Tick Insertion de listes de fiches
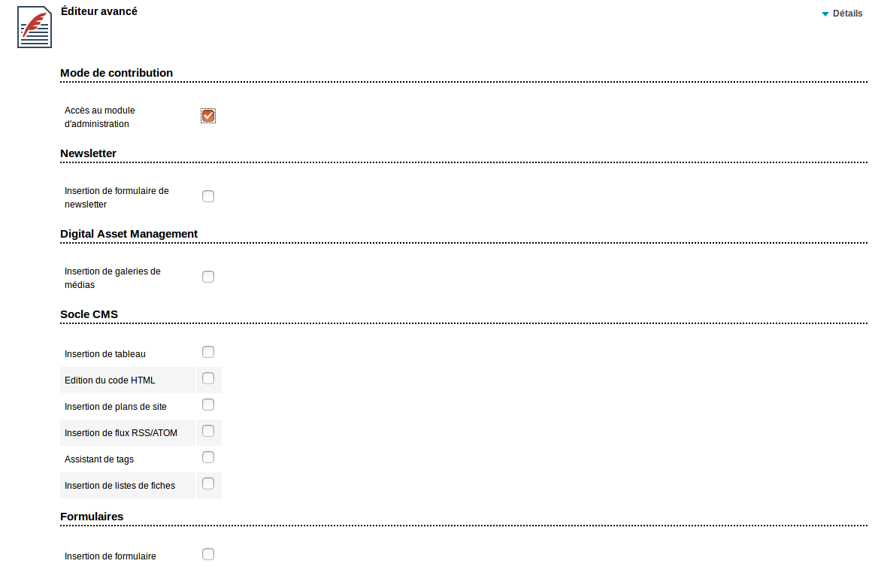Image resolution: width=878 pixels, height=588 pixels. point(208,483)
